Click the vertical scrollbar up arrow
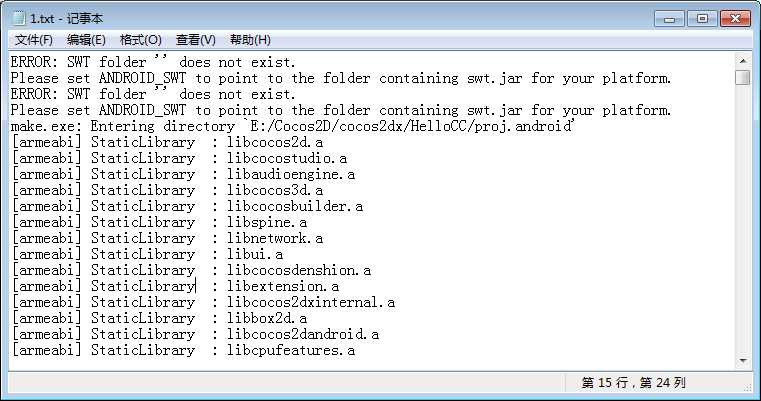This screenshot has width=761, height=401. click(742, 60)
